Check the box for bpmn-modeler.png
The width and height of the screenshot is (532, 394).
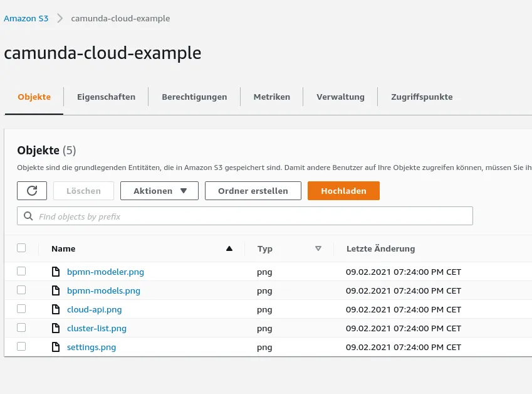[21, 271]
